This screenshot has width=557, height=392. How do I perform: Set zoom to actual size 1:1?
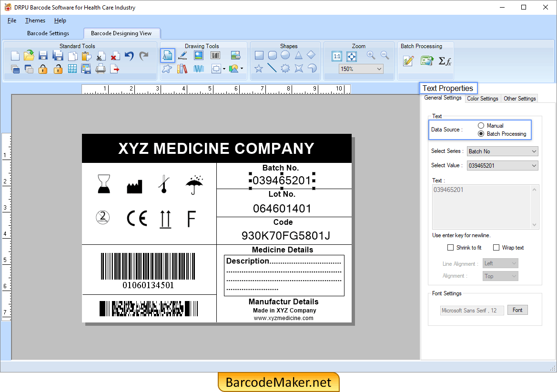(x=337, y=56)
